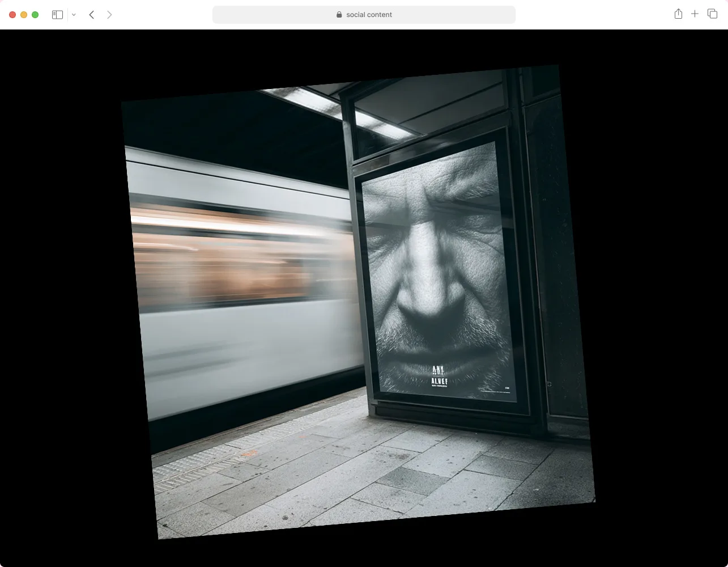Go back using the back arrow
The width and height of the screenshot is (728, 567).
(91, 15)
